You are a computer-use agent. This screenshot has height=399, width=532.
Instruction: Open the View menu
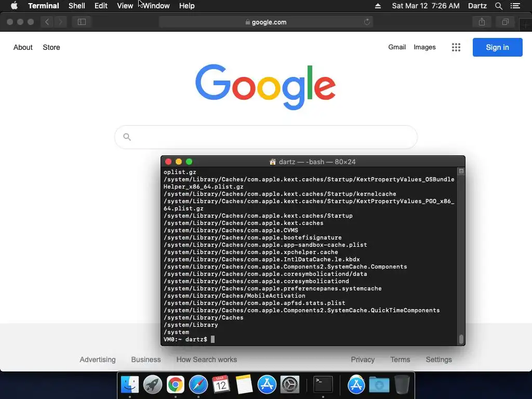click(x=125, y=6)
